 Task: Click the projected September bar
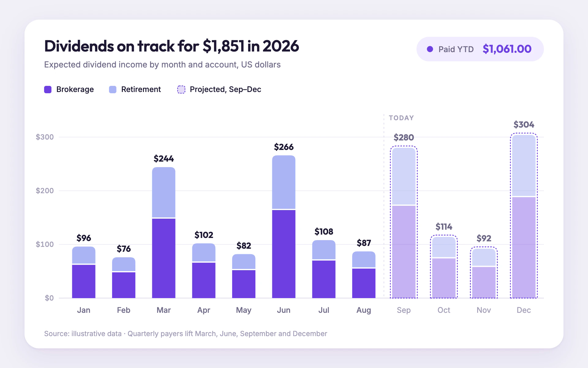tap(404, 222)
